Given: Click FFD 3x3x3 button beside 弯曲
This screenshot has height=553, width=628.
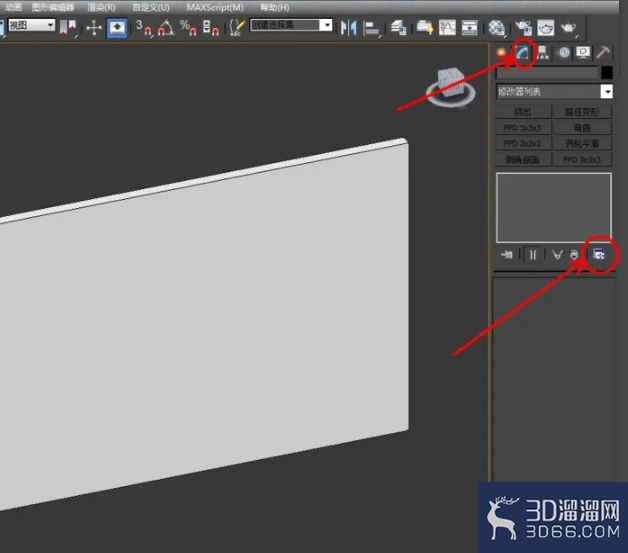Looking at the screenshot, I should tap(523, 128).
